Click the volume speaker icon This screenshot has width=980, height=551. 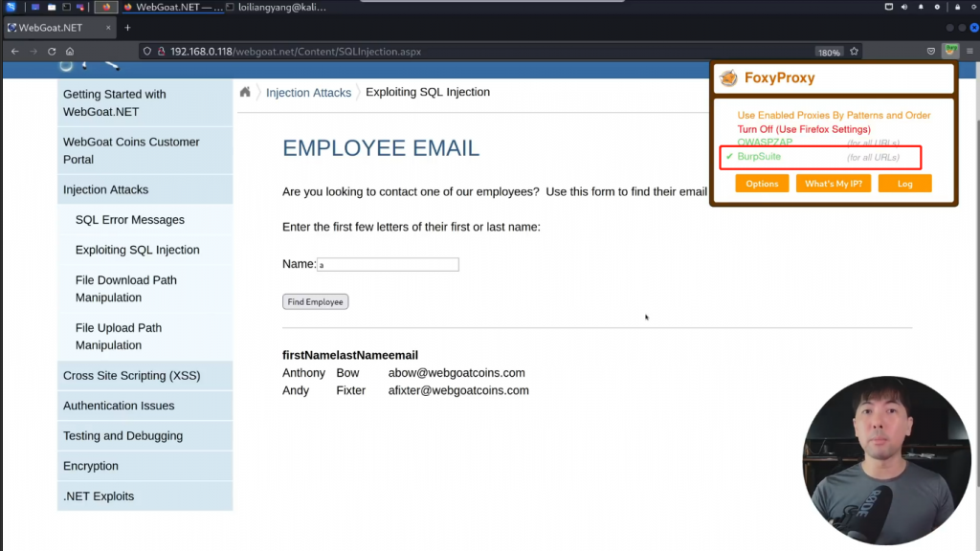(904, 7)
